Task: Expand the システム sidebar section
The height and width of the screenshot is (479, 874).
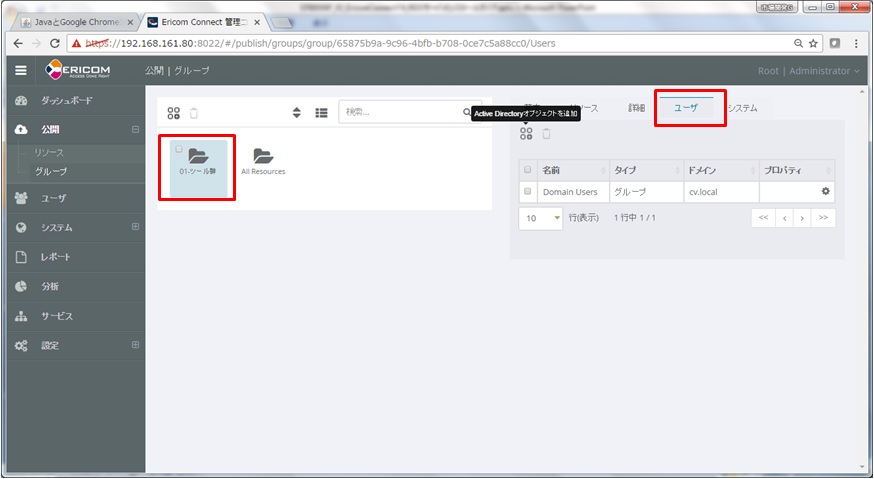Action: tap(135, 227)
